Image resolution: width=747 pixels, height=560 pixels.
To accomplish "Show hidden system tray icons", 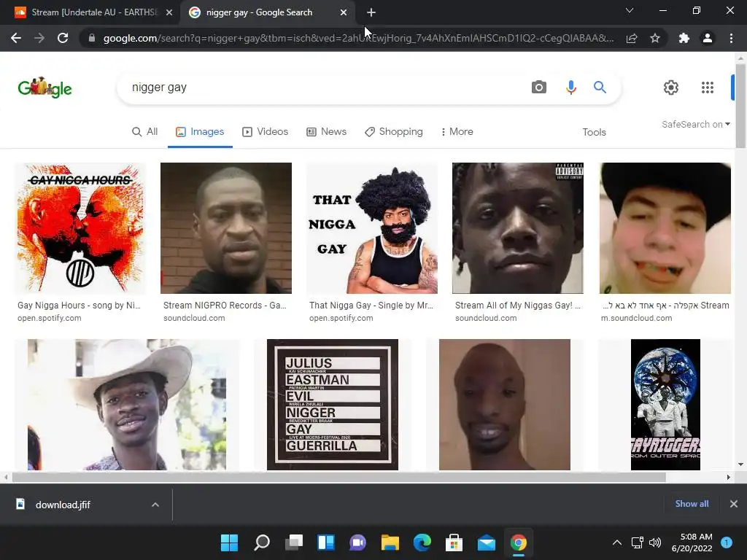I will click(x=617, y=542).
